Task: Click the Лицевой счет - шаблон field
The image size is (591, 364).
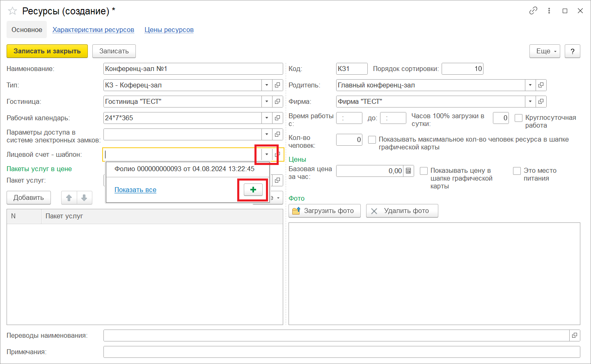Action: click(x=183, y=154)
